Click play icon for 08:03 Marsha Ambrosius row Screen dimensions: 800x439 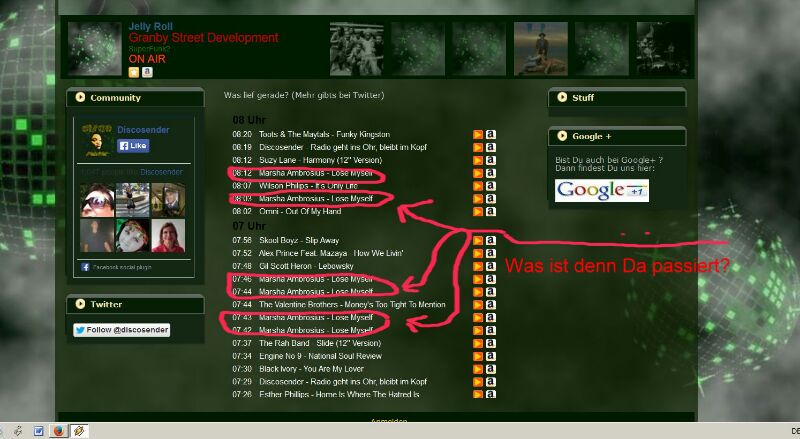[478, 199]
